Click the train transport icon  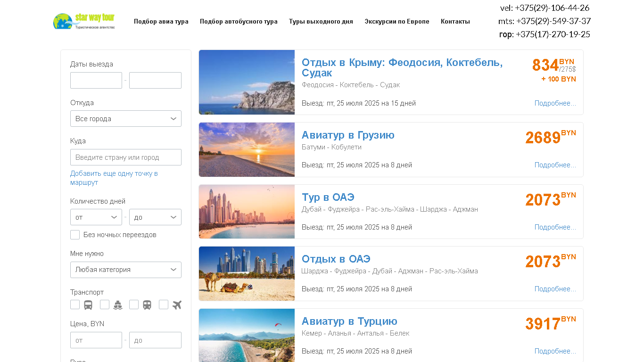point(147,305)
